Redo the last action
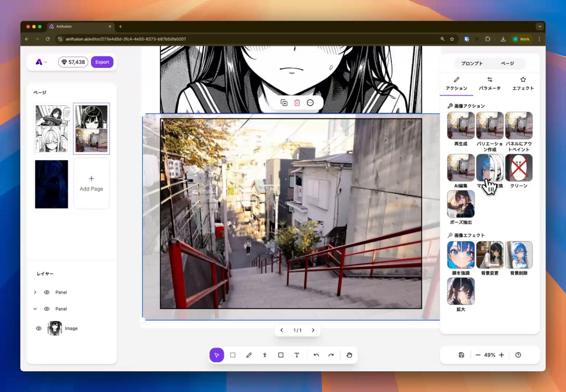The height and width of the screenshot is (392, 566). [x=331, y=355]
